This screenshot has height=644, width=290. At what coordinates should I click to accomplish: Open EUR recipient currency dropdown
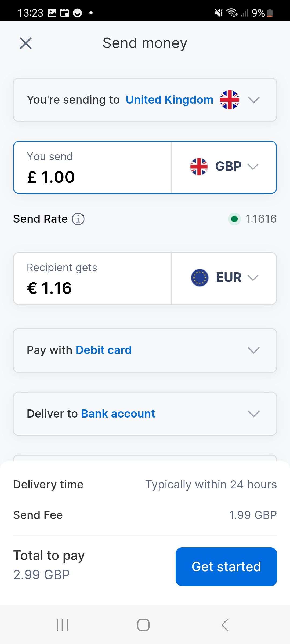coord(253,278)
